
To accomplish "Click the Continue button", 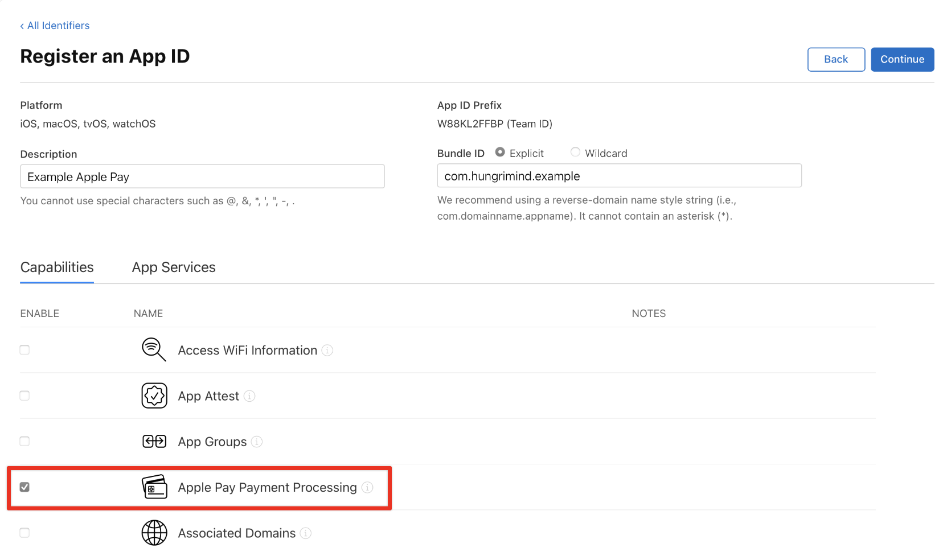I will (901, 59).
